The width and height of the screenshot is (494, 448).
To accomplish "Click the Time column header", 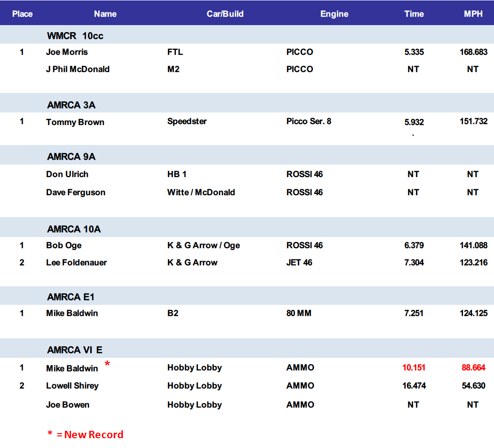I will point(414,14).
